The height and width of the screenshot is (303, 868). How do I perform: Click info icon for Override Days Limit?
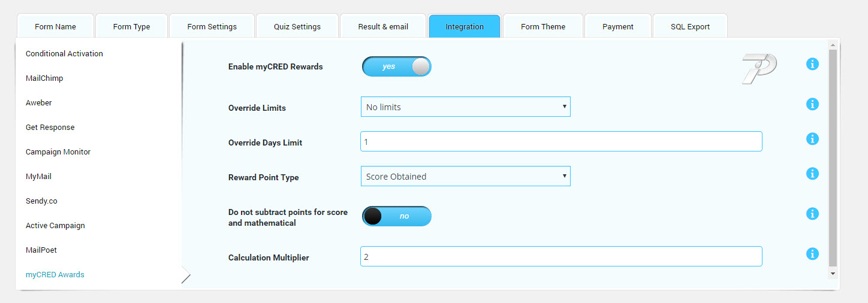[x=812, y=139]
